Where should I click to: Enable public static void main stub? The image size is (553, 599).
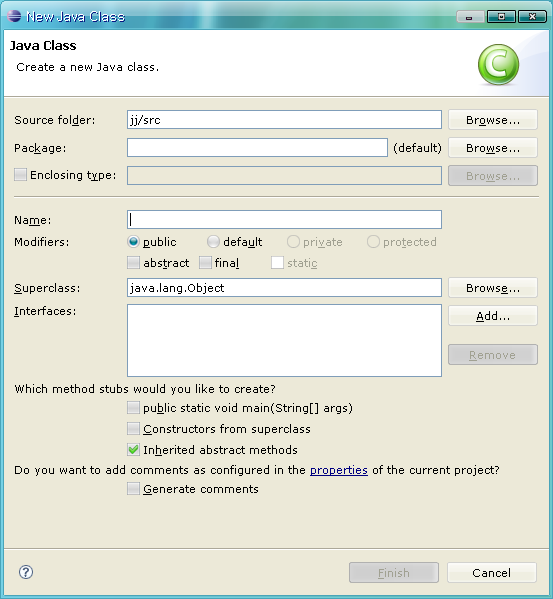point(133,408)
